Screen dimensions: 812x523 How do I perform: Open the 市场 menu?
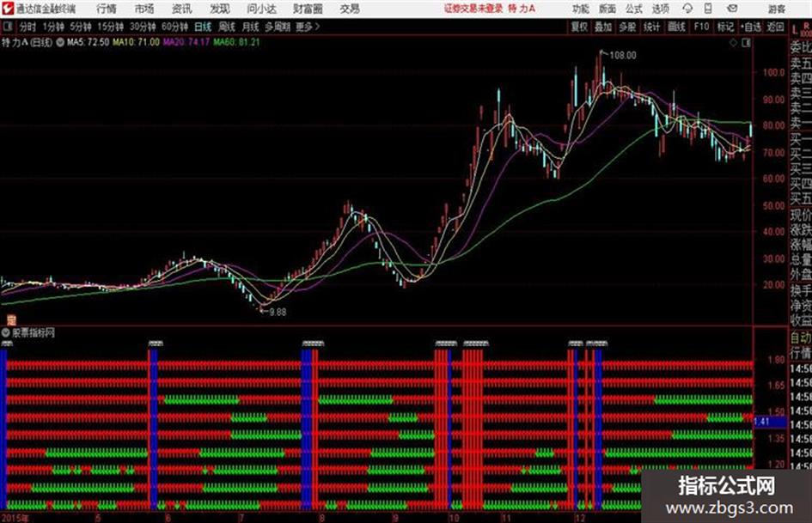[x=144, y=9]
